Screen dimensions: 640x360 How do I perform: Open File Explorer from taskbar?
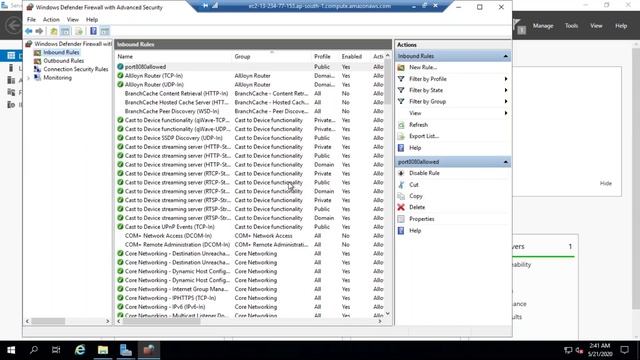click(103, 350)
